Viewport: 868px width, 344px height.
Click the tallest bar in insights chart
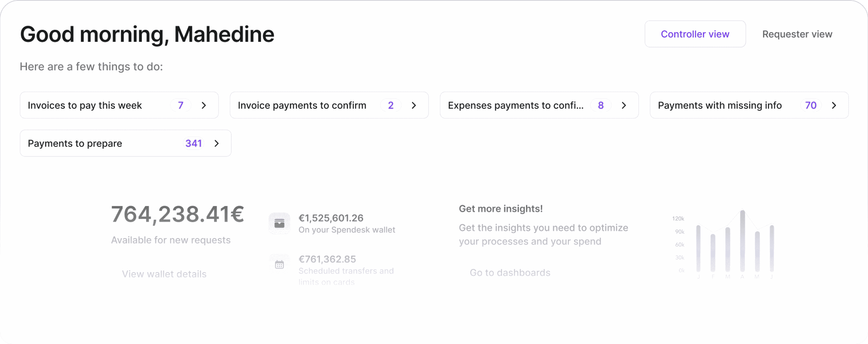click(x=742, y=241)
